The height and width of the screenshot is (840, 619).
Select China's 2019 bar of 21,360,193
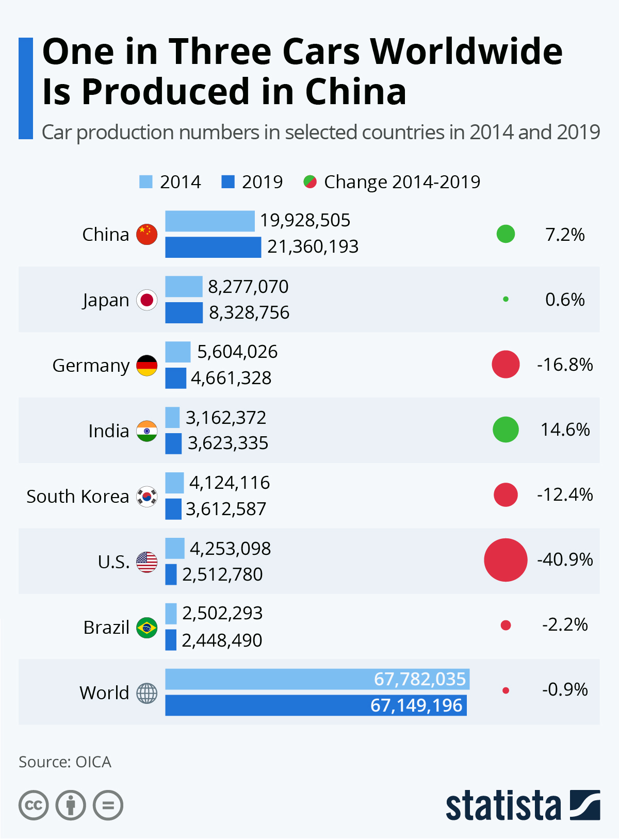213,247
